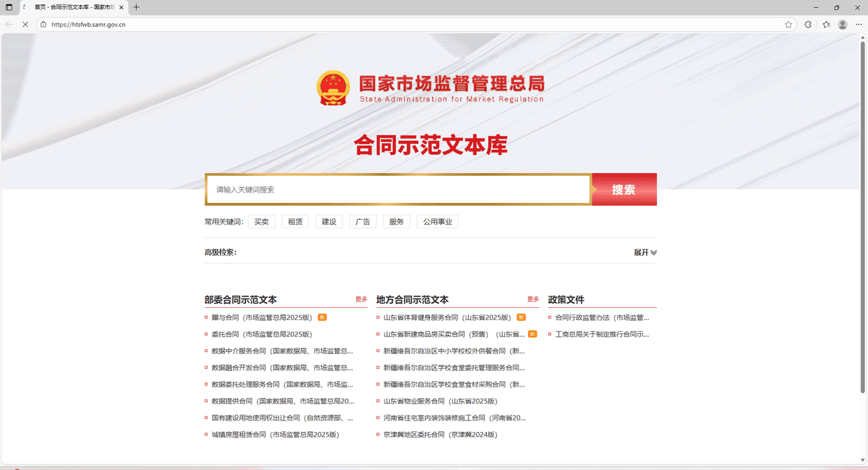Click the site info lock icon

pyautogui.click(x=43, y=24)
